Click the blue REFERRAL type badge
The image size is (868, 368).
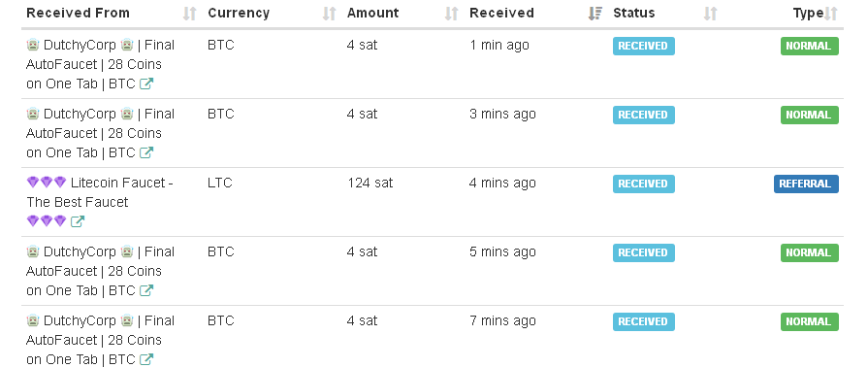click(x=806, y=184)
